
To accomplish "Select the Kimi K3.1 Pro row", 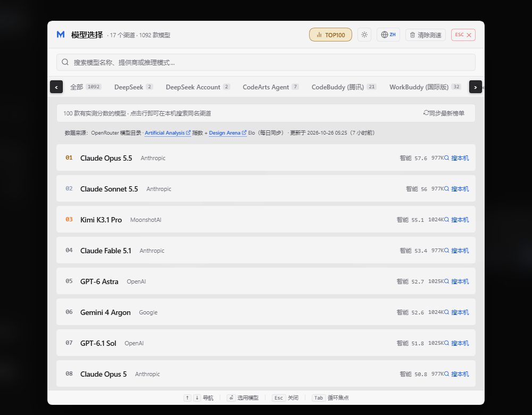I will coord(266,219).
